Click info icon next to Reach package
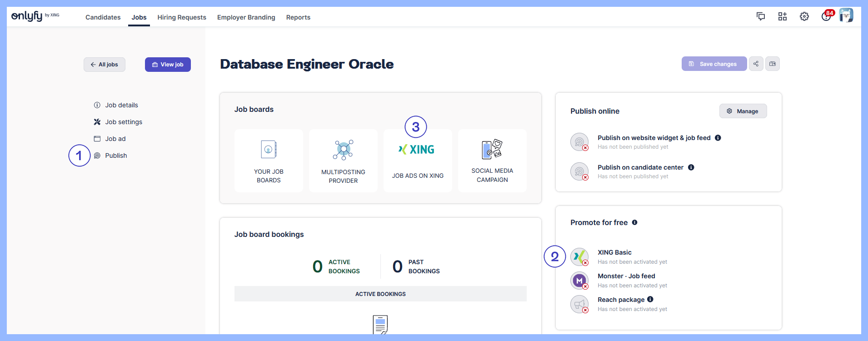The width and height of the screenshot is (868, 341). coord(650,299)
